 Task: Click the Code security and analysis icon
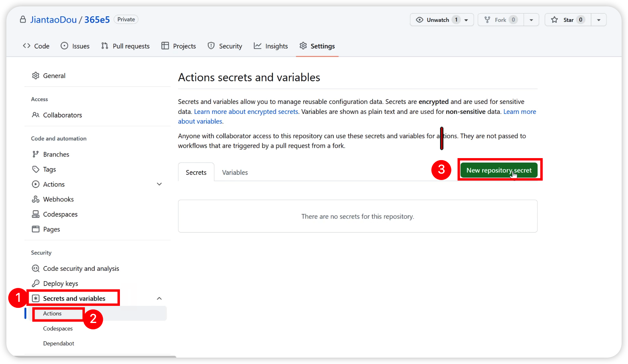point(36,268)
